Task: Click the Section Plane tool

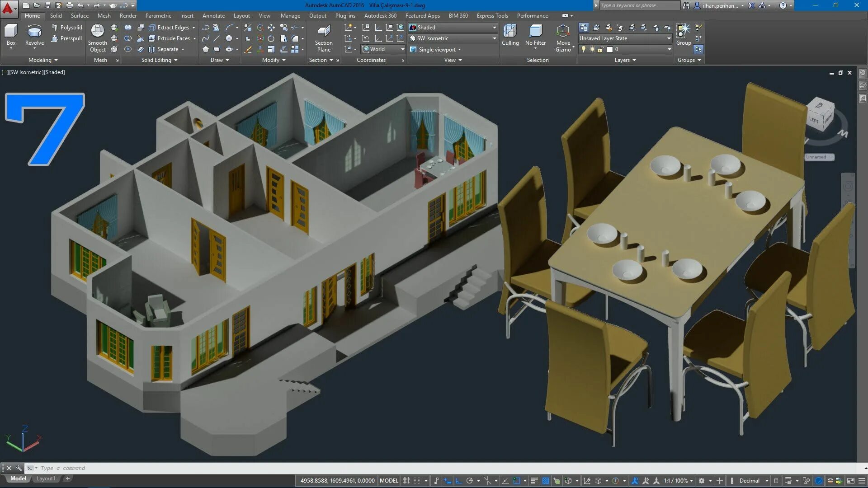Action: (x=324, y=32)
